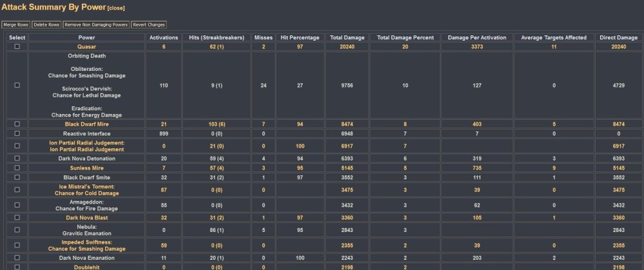This screenshot has height=270, width=644.
Task: Click the Direct Damage column header
Action: [618, 37]
